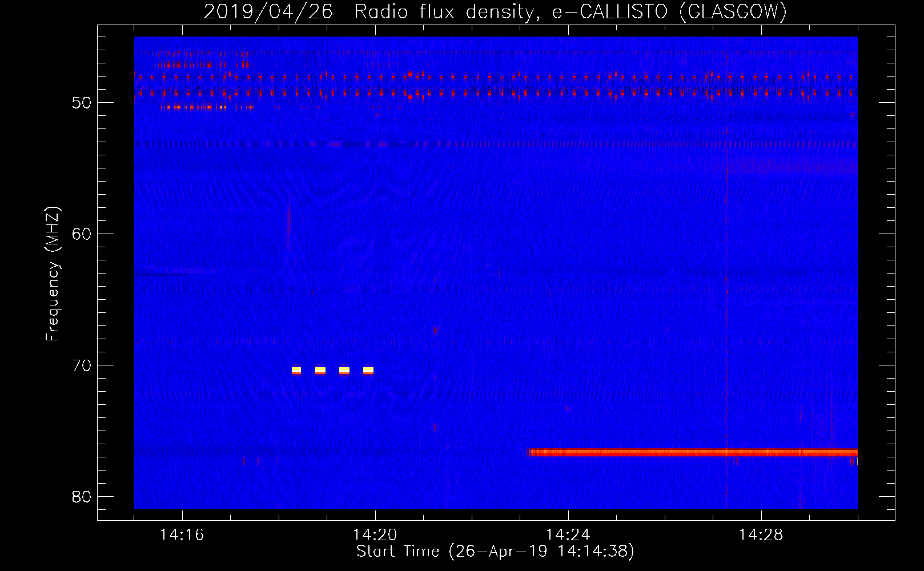Click the Start Time axis label
The width and height of the screenshot is (924, 571).
(x=495, y=551)
